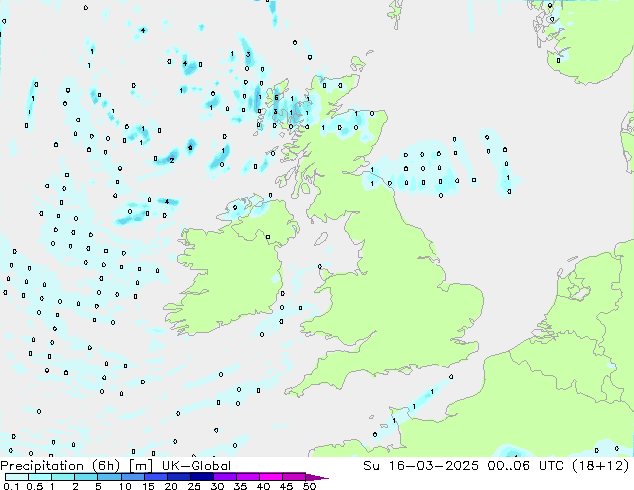The height and width of the screenshot is (490, 634).
Task: Select legend swatch between 2 and 5
Action: [86, 477]
